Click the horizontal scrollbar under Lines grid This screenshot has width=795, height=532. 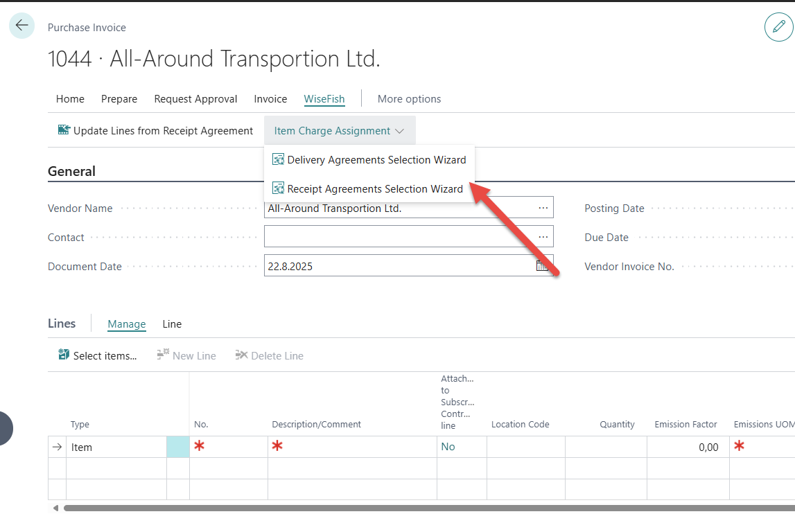(x=416, y=508)
